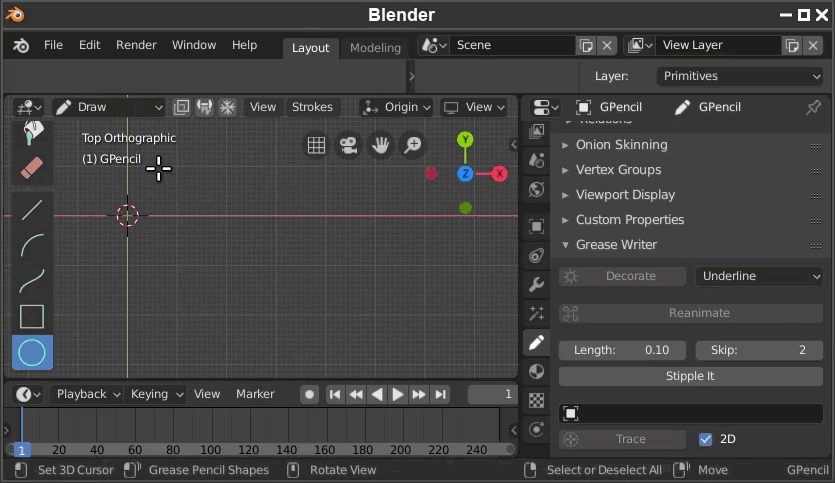
Task: Open the Scene properties tab icon
Action: [x=536, y=160]
